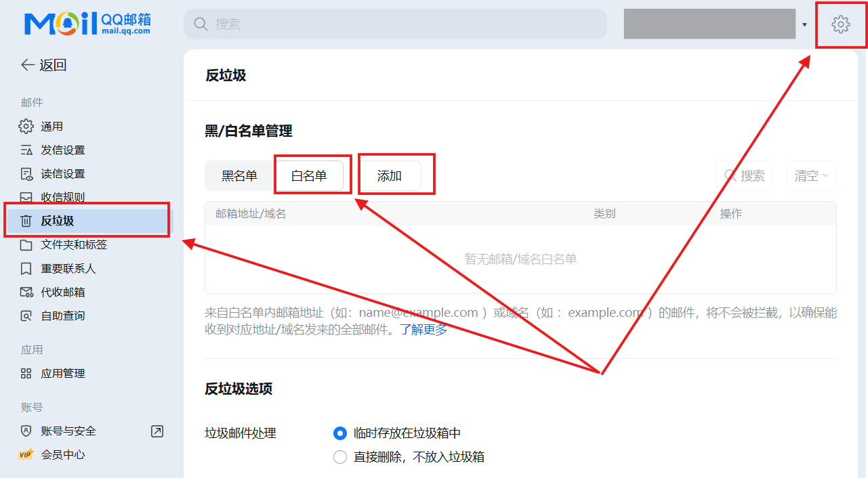Viewport: 868px width, 478px height.
Task: Open the 清空 dropdown menu
Action: click(811, 176)
